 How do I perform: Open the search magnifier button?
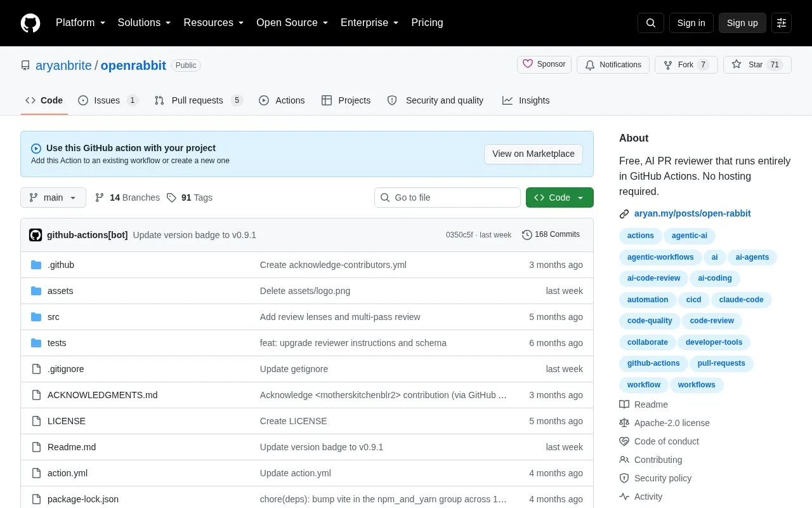click(651, 23)
